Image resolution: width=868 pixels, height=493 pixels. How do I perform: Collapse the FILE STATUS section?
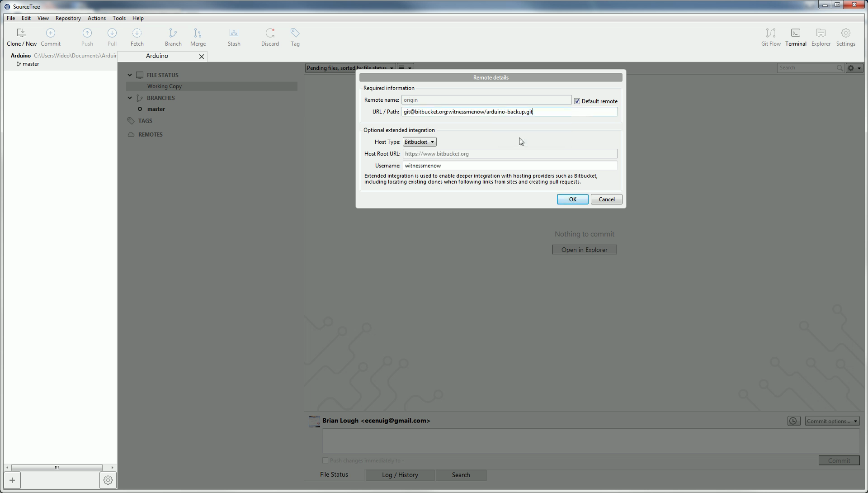pyautogui.click(x=130, y=75)
